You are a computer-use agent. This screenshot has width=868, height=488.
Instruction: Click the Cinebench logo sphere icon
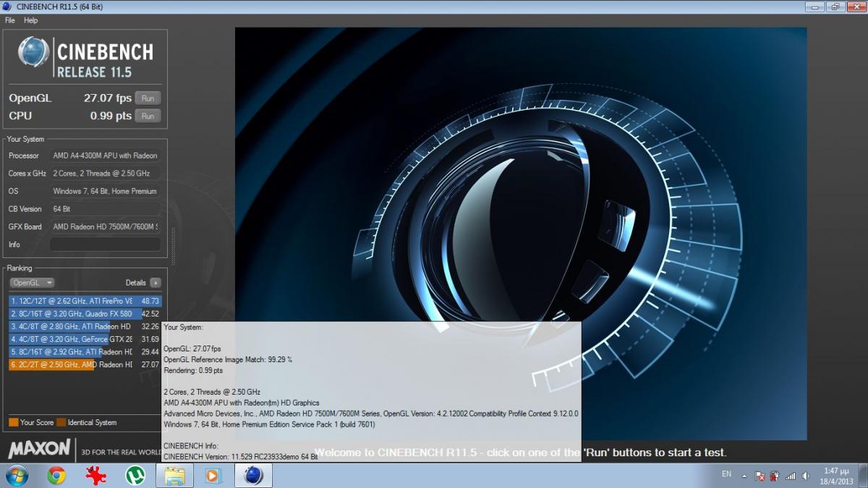[34, 52]
